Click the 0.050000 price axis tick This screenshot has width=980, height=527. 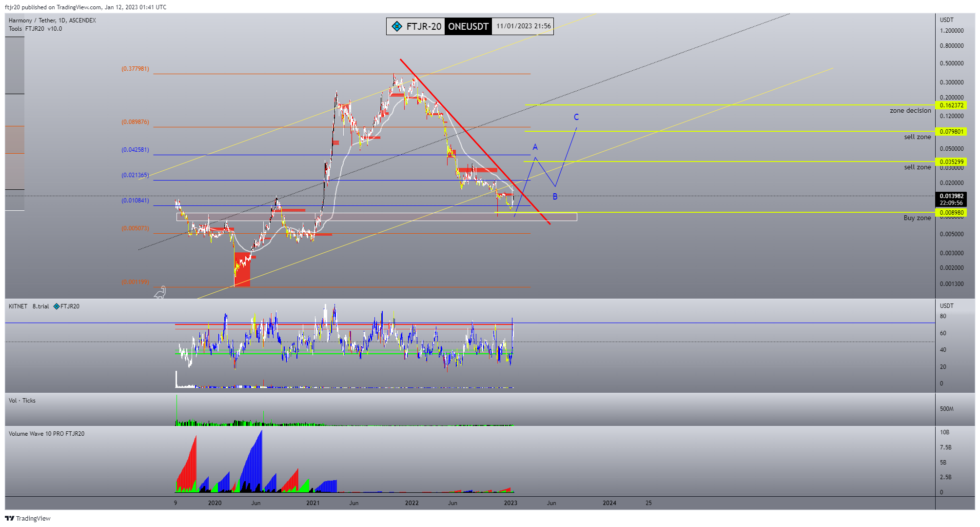(x=952, y=149)
